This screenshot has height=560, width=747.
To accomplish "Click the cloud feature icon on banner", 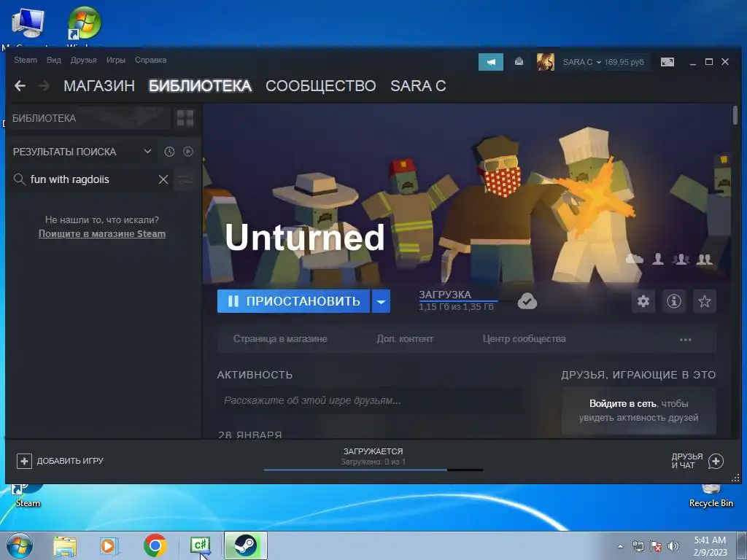I will coord(634,259).
